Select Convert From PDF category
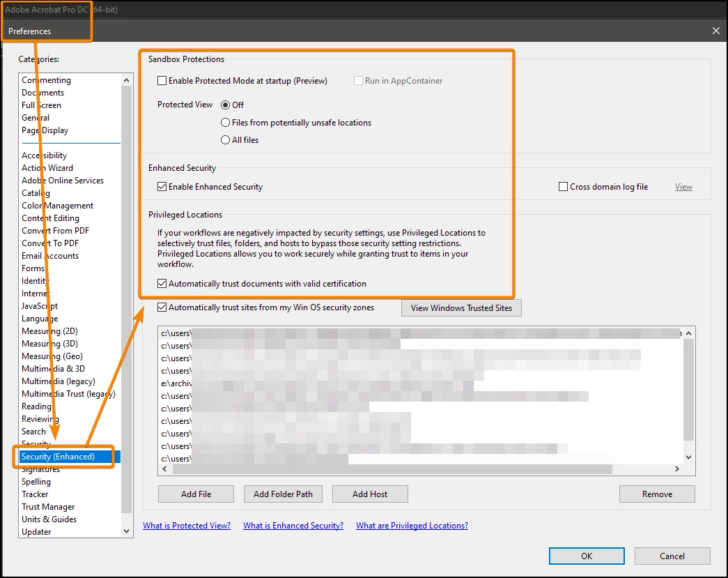The height and width of the screenshot is (578, 728). pyautogui.click(x=55, y=231)
